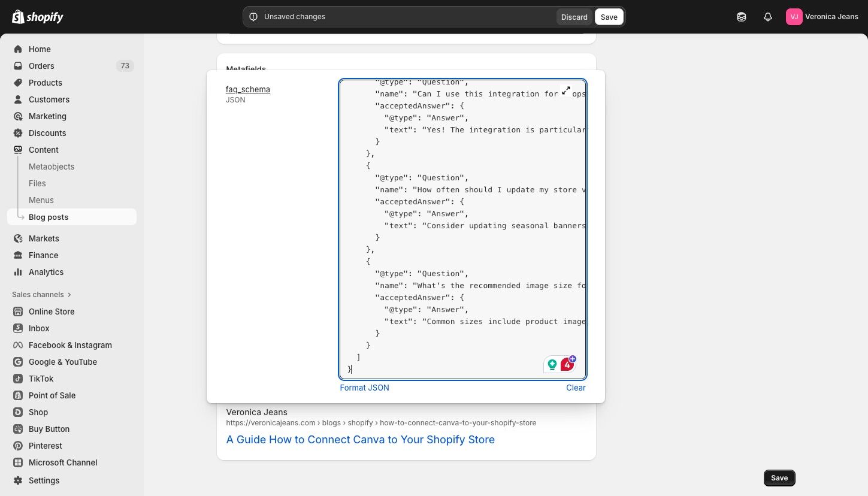The image size is (868, 496).
Task: Open the notifications bell
Action: (768, 17)
